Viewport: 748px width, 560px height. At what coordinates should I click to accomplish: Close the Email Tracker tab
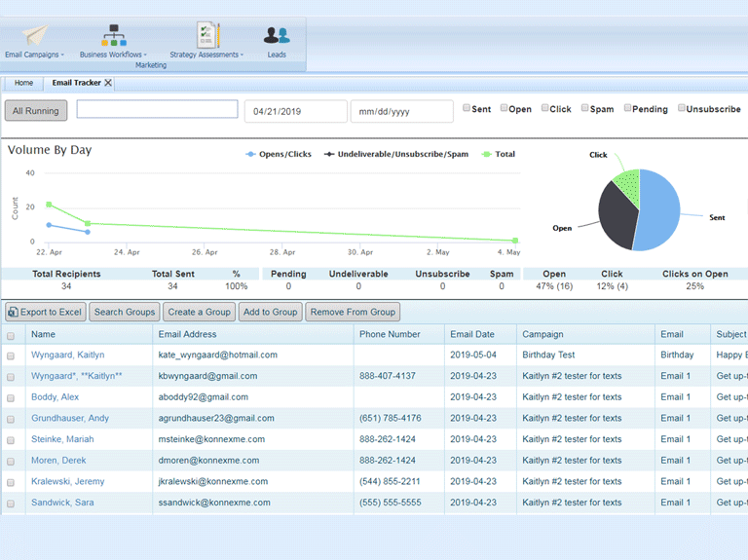tap(108, 83)
